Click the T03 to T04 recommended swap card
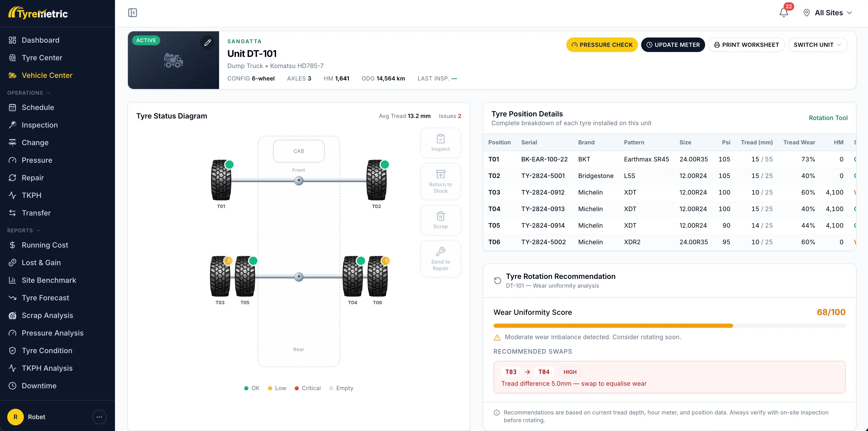This screenshot has height=431, width=868. pyautogui.click(x=669, y=377)
